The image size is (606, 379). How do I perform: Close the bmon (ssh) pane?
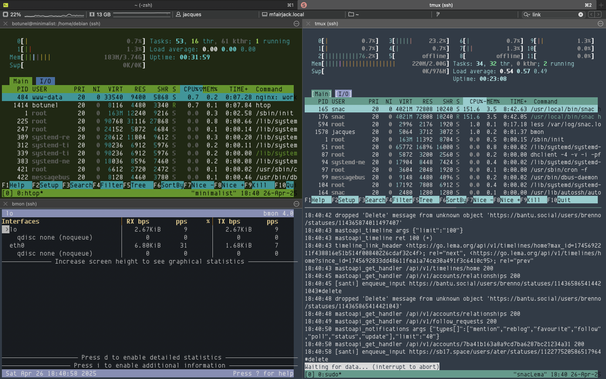pos(5,204)
